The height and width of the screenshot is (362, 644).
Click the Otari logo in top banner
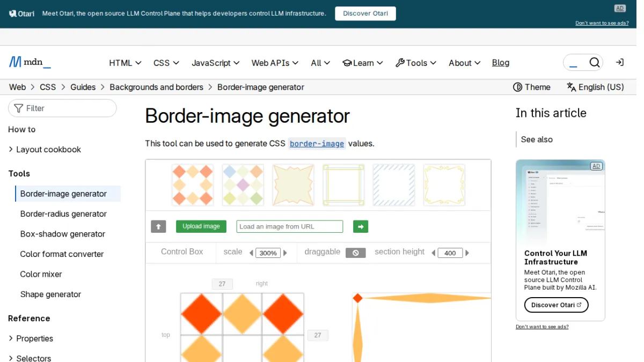coord(21,13)
